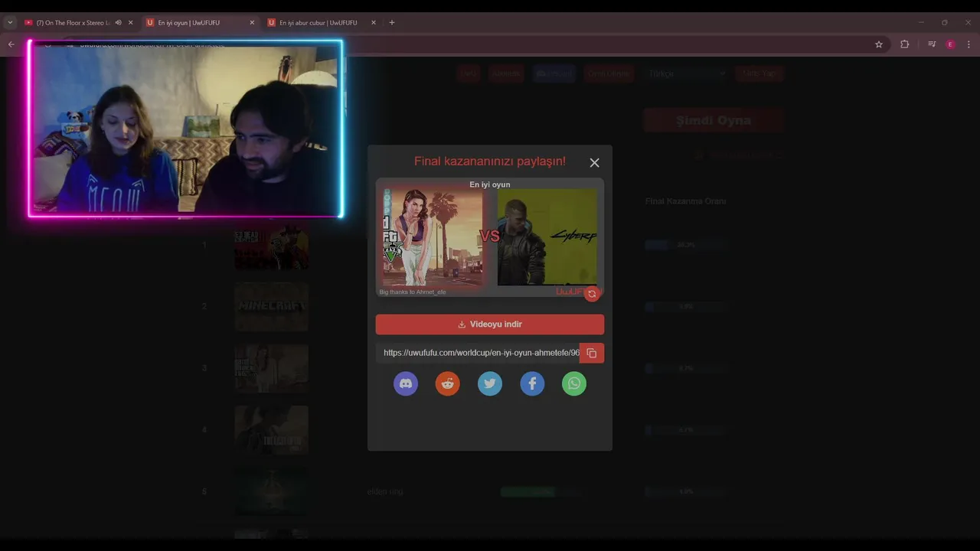
Task: Click the Red Dead thumbnail in rank 1
Action: pos(272,245)
